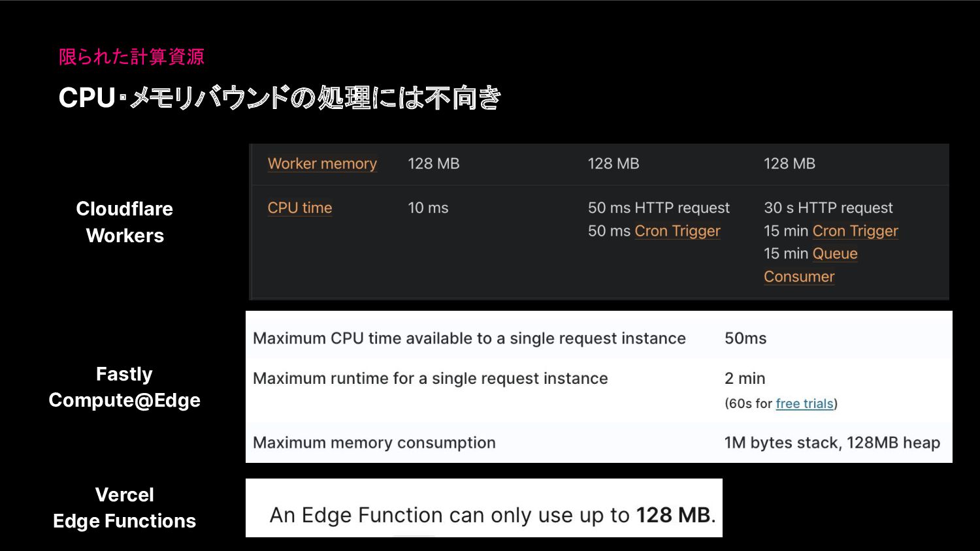Click the Maximum CPU time available row label
Viewport: 980px width, 551px height.
click(x=468, y=339)
